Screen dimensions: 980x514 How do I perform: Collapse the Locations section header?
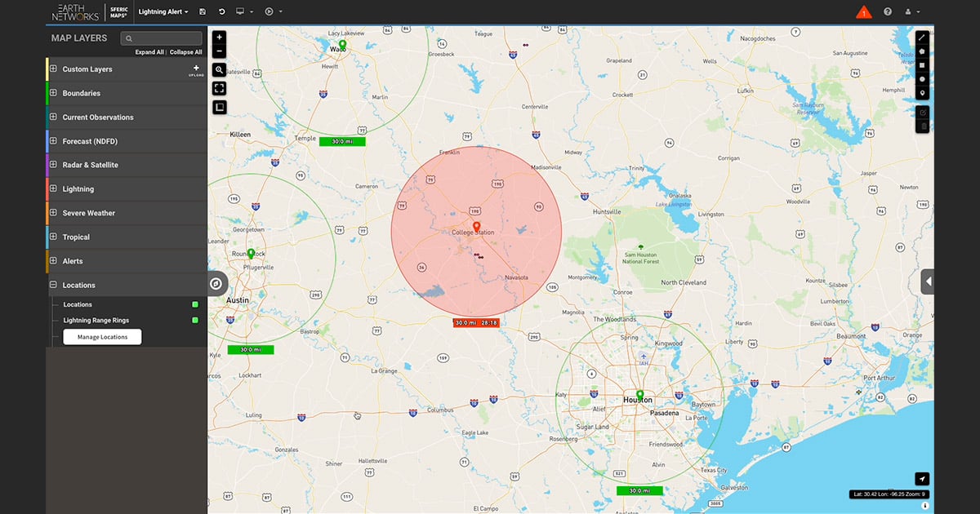coord(54,285)
